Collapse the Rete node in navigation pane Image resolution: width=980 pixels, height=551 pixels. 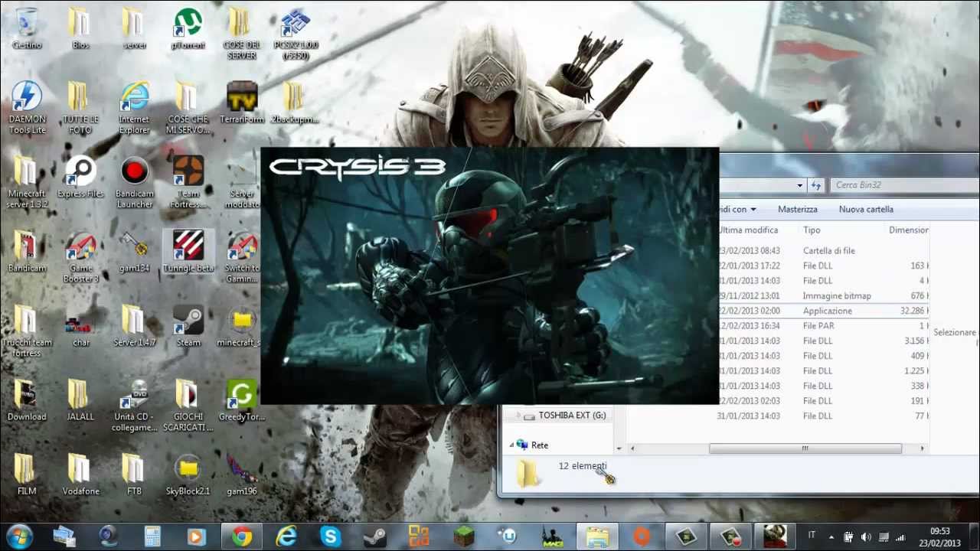511,445
